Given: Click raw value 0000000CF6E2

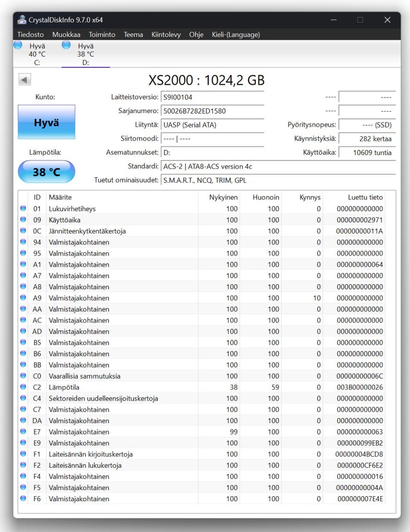Looking at the screenshot, I should pyautogui.click(x=360, y=465).
